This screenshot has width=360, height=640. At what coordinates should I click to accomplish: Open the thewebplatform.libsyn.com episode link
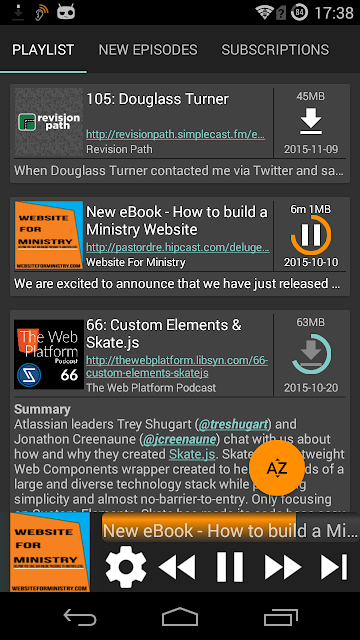[177, 367]
